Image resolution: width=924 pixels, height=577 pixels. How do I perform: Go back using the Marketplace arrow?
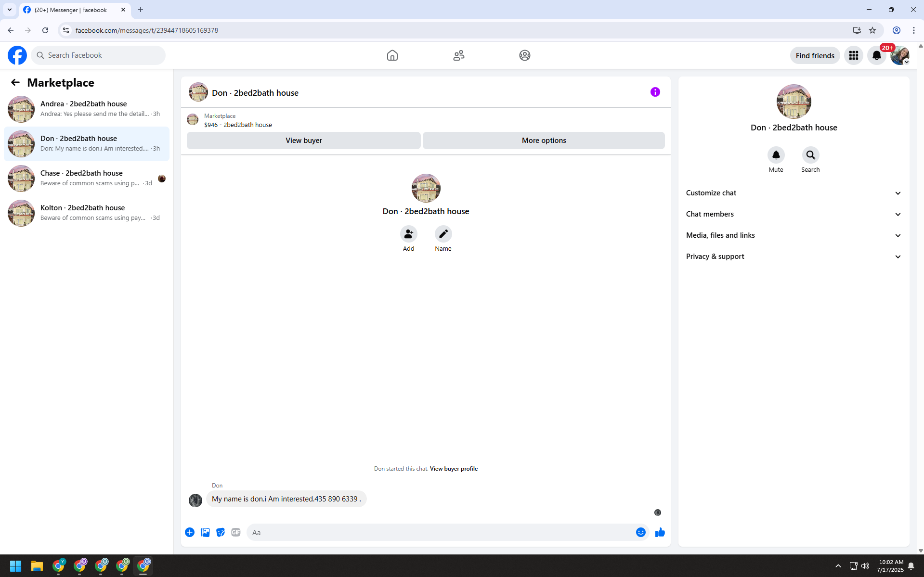(15, 82)
